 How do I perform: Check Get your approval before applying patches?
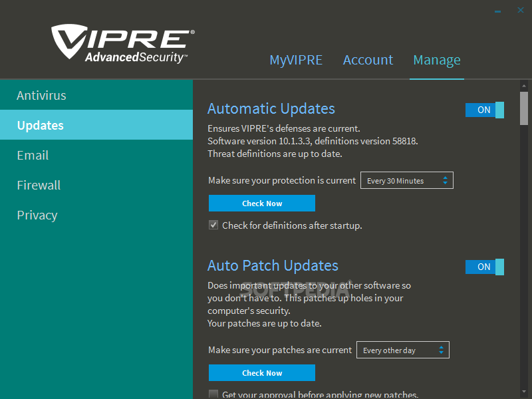[x=213, y=394]
